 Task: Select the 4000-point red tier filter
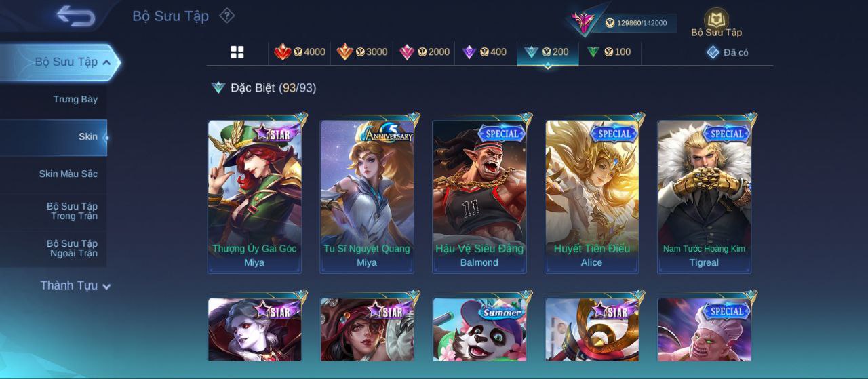299,52
